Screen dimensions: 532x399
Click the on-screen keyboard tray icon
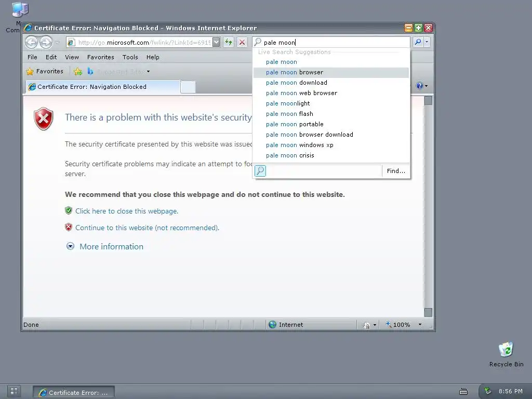pos(463,392)
